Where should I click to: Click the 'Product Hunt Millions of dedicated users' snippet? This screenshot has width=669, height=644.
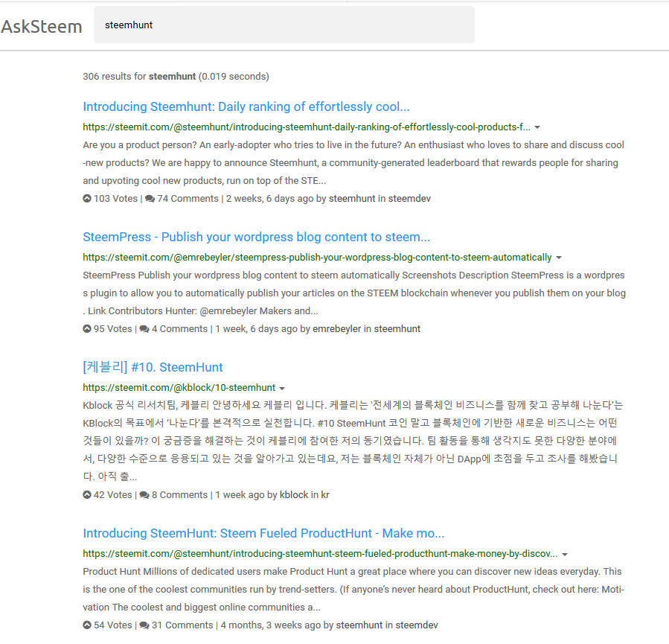click(x=353, y=589)
